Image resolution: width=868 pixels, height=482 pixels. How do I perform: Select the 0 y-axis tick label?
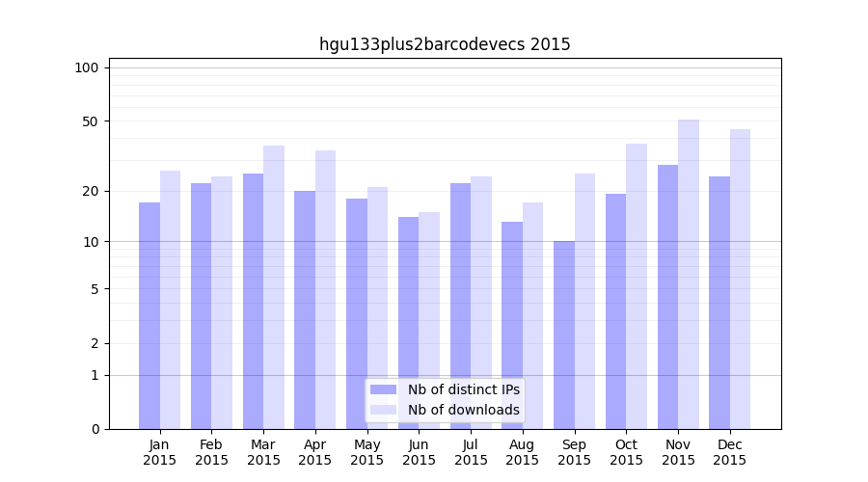95,429
